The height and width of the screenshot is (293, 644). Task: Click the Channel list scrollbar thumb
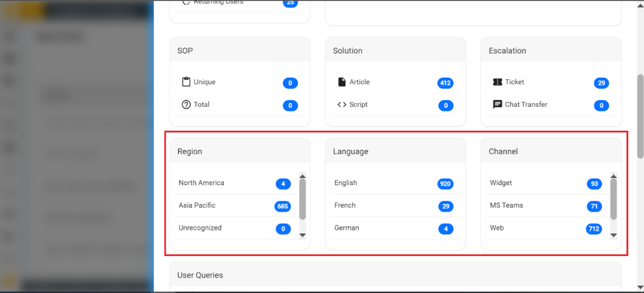click(x=613, y=199)
